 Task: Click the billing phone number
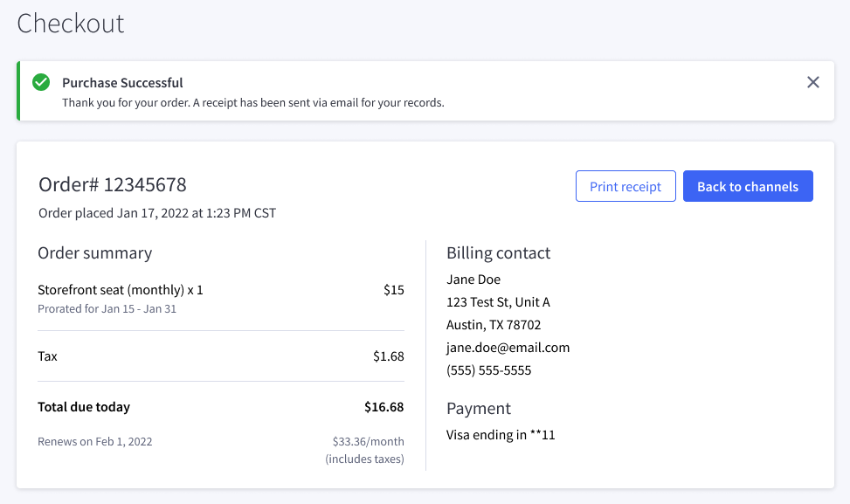(x=488, y=369)
